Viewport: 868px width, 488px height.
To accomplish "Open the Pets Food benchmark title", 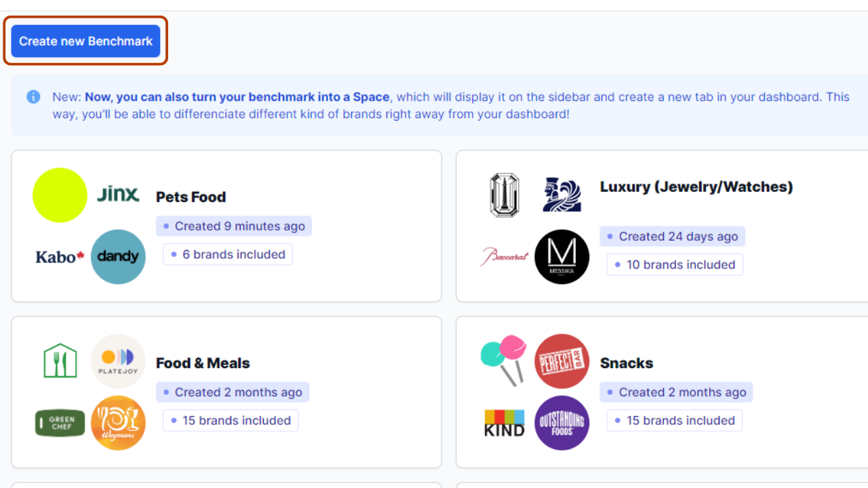I will 191,197.
